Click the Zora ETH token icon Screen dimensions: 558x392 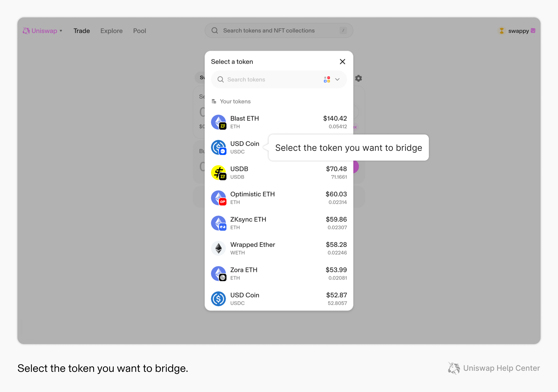coord(219,274)
